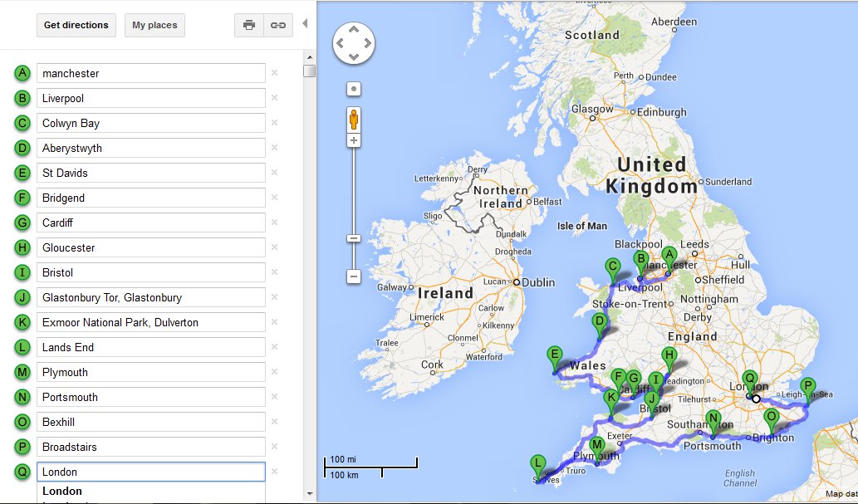Click the link share icon button
This screenshot has height=504, width=858.
pos(278,25)
